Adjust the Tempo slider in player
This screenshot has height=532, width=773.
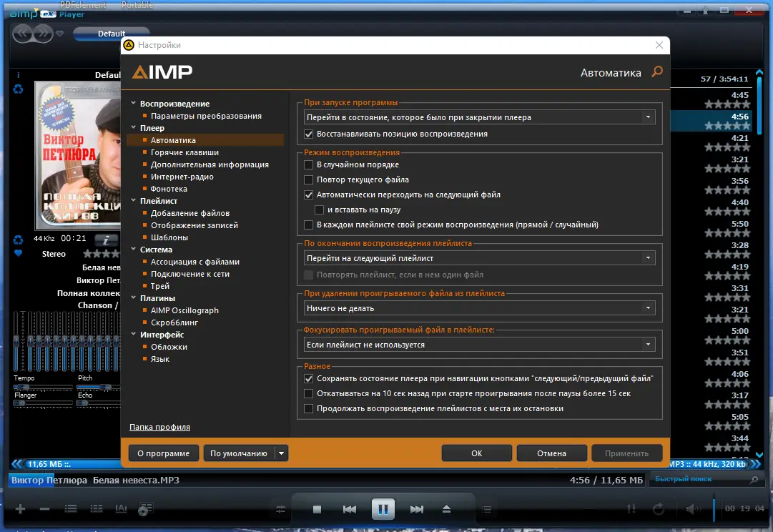click(43, 387)
